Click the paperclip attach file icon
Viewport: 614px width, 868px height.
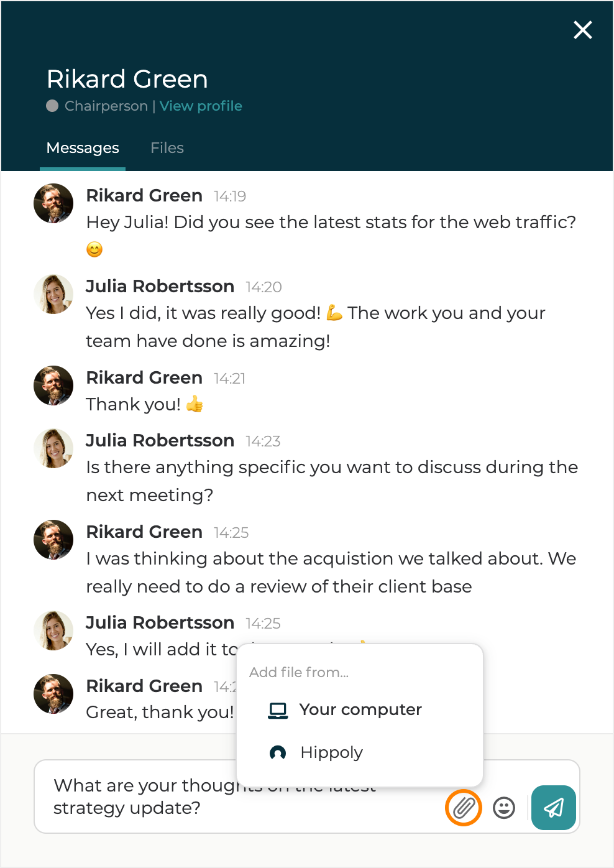pos(464,808)
